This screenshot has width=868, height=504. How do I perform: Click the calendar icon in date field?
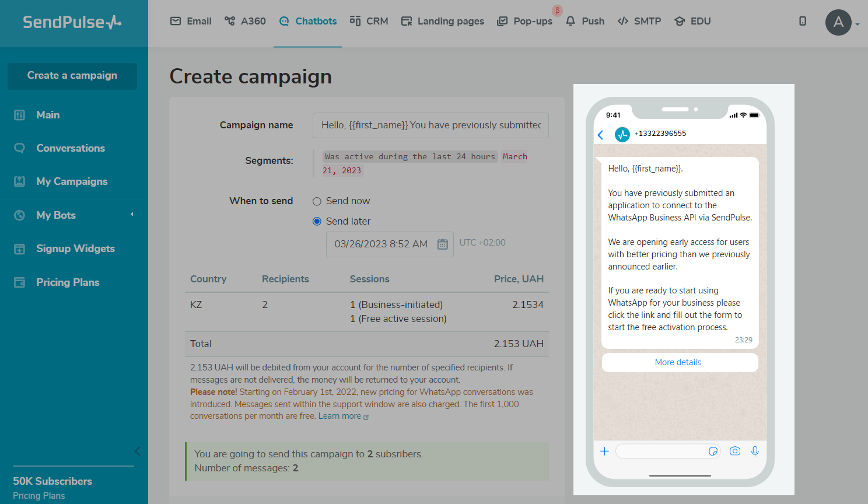click(443, 244)
